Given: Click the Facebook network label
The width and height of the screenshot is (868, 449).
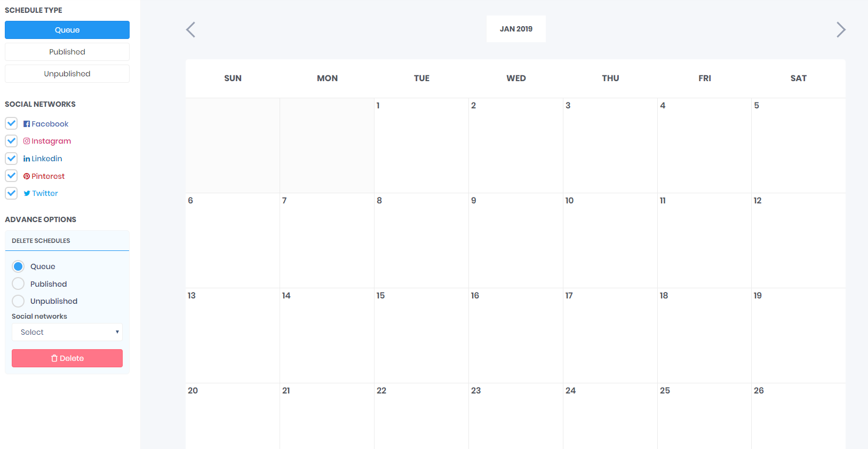Looking at the screenshot, I should click(x=50, y=124).
